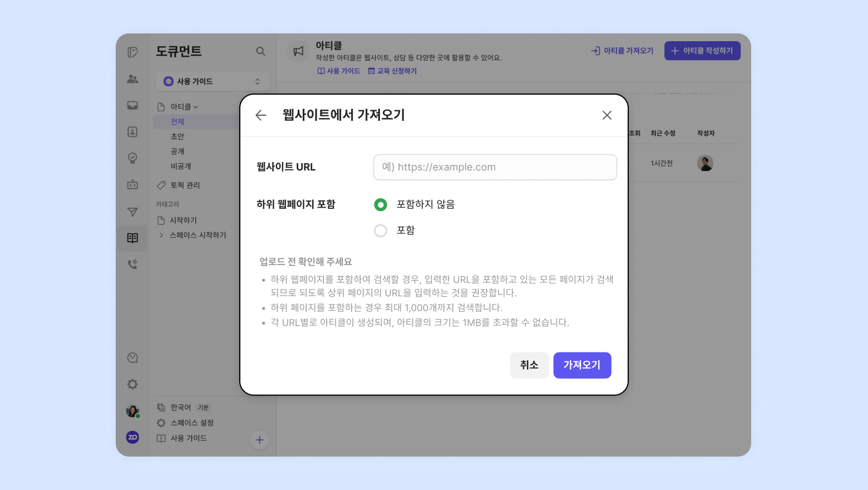Select 전체 in article filters
Image resolution: width=868 pixels, height=490 pixels.
tap(177, 121)
